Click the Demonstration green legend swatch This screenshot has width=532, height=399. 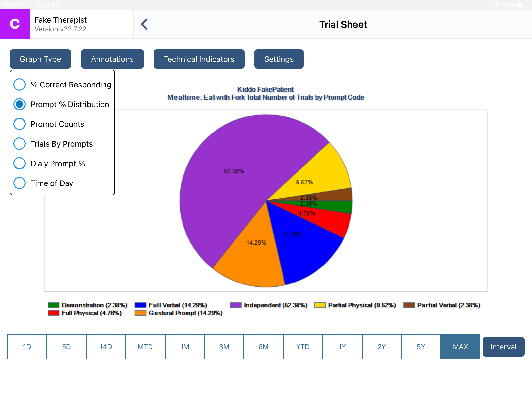[x=53, y=305]
